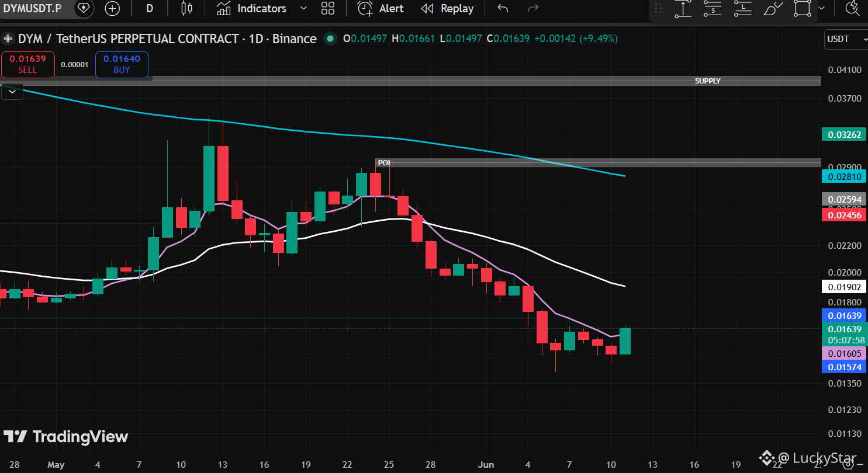This screenshot has height=473, width=868.
Task: Select the SUPPLY zone label
Action: coord(707,81)
